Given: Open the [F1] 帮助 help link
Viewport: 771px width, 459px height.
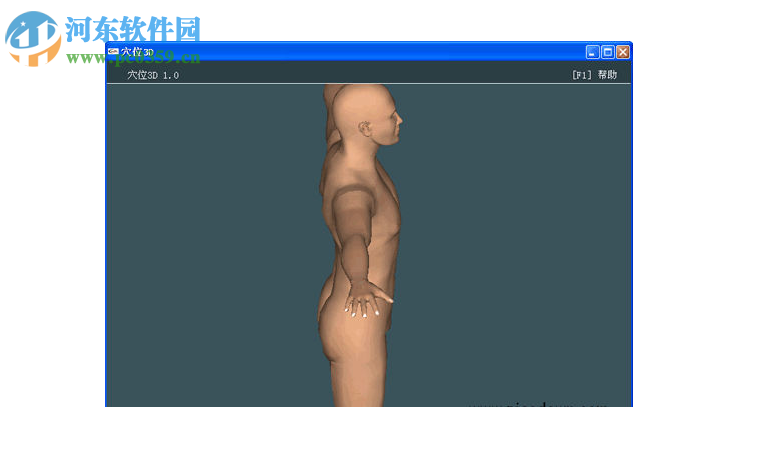Looking at the screenshot, I should [x=594, y=75].
